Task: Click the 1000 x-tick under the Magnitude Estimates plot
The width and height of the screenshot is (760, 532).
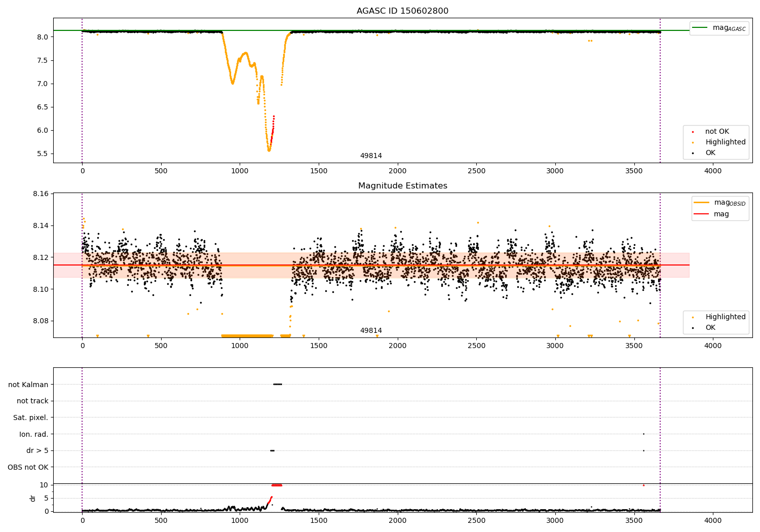Action: pyautogui.click(x=240, y=346)
